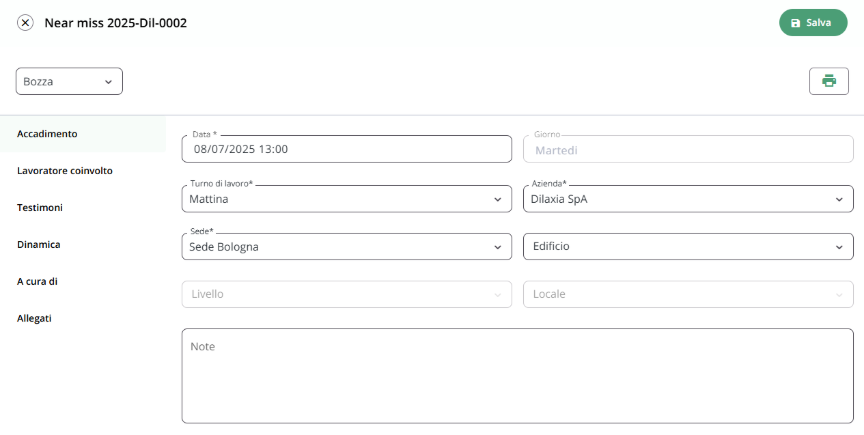Click the Salva save button

[x=813, y=23]
